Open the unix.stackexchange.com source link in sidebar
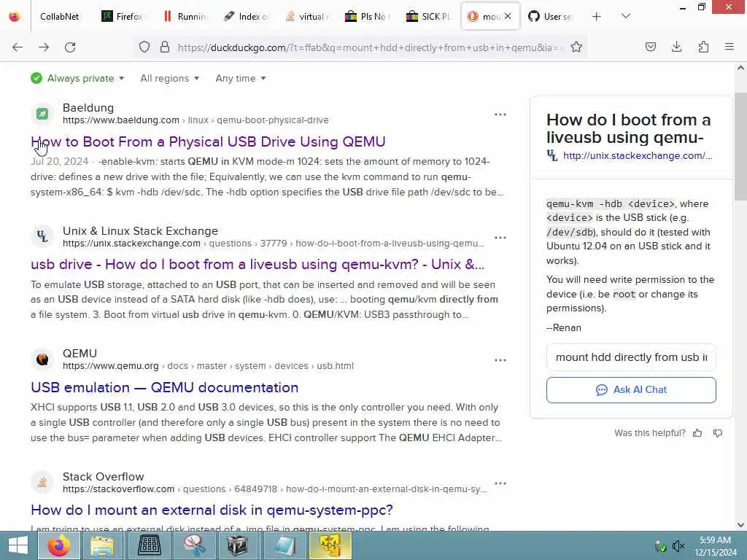The height and width of the screenshot is (560, 747). (638, 156)
